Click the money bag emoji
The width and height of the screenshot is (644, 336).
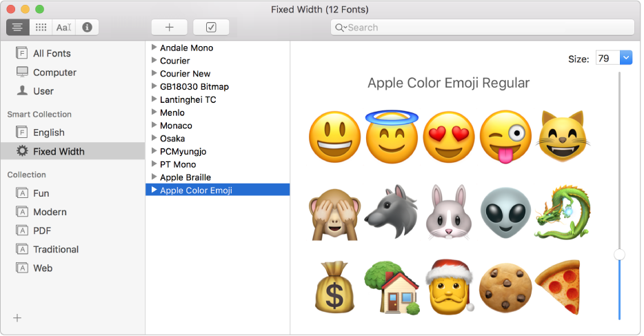(x=334, y=287)
